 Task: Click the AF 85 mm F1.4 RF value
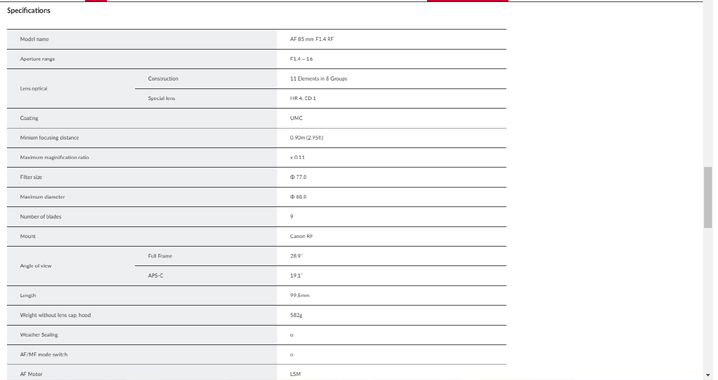[312, 39]
